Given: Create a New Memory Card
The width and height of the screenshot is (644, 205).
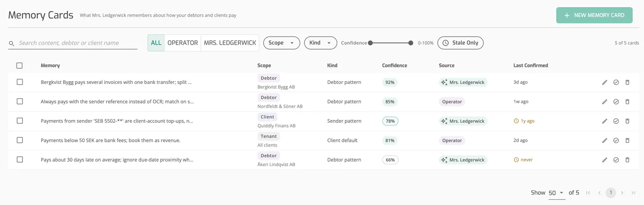Looking at the screenshot, I should [x=594, y=15].
